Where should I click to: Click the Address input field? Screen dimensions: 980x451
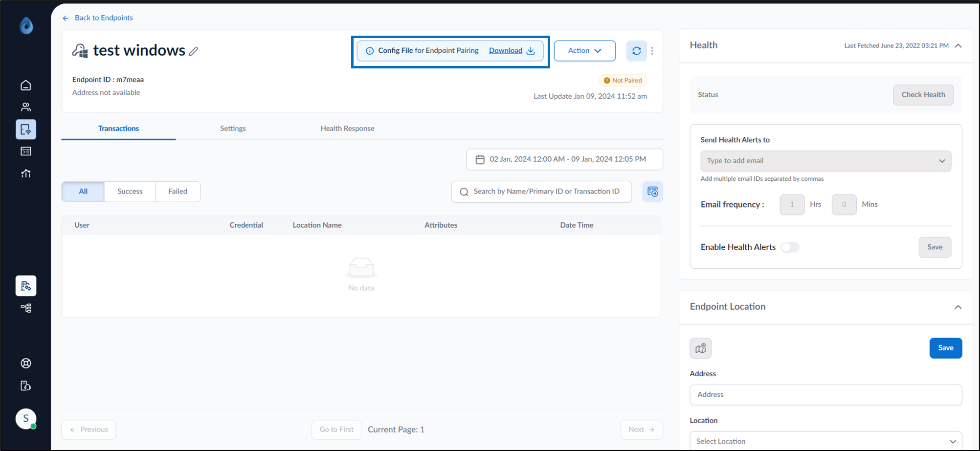click(826, 395)
